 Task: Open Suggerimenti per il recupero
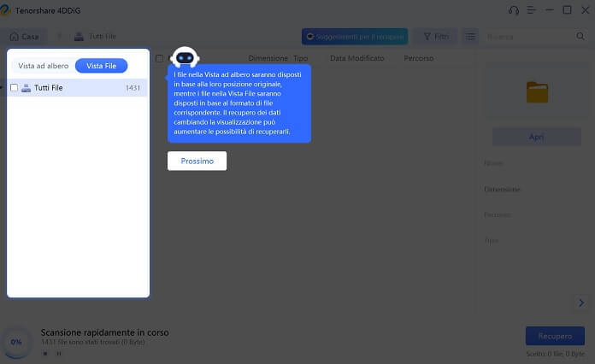coord(355,37)
